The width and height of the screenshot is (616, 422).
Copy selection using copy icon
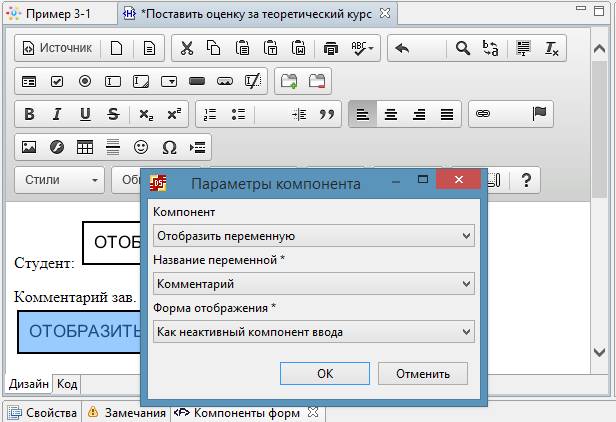(214, 48)
